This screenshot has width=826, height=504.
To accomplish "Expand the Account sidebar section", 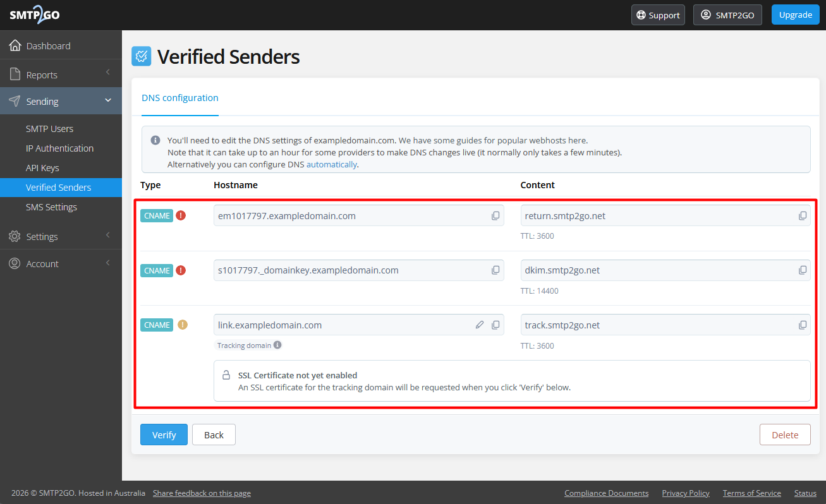I will click(108, 263).
